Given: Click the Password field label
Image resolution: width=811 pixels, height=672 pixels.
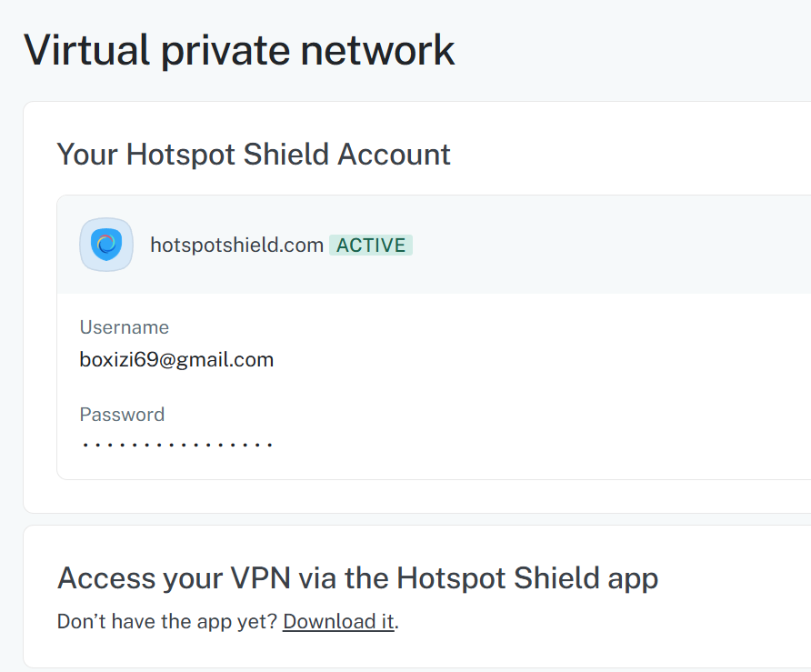Looking at the screenshot, I should [122, 415].
